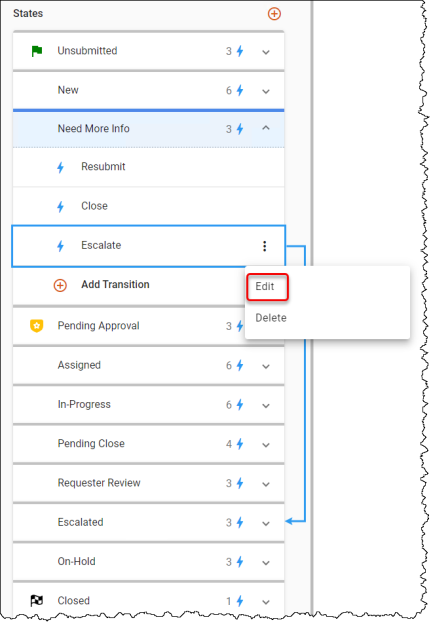Choose Delete from the context menu

[271, 318]
